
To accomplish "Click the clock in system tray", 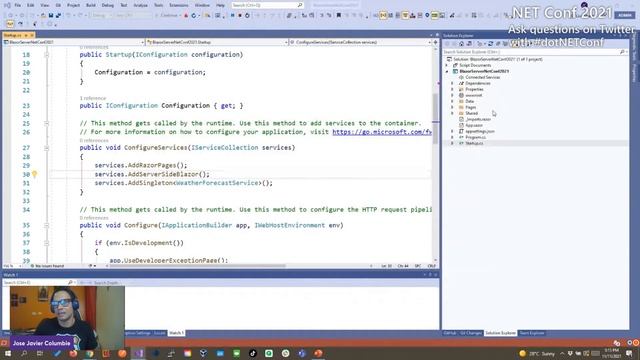I will (x=611, y=353).
